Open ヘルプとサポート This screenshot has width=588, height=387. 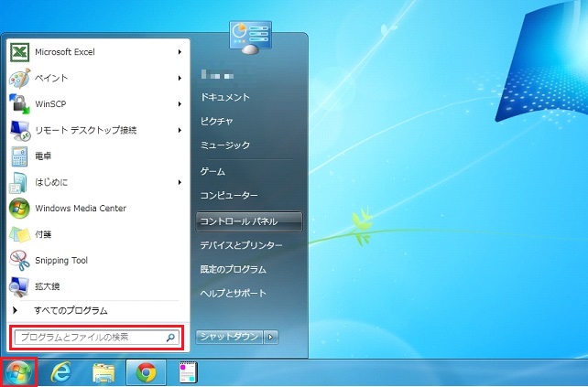pos(234,294)
